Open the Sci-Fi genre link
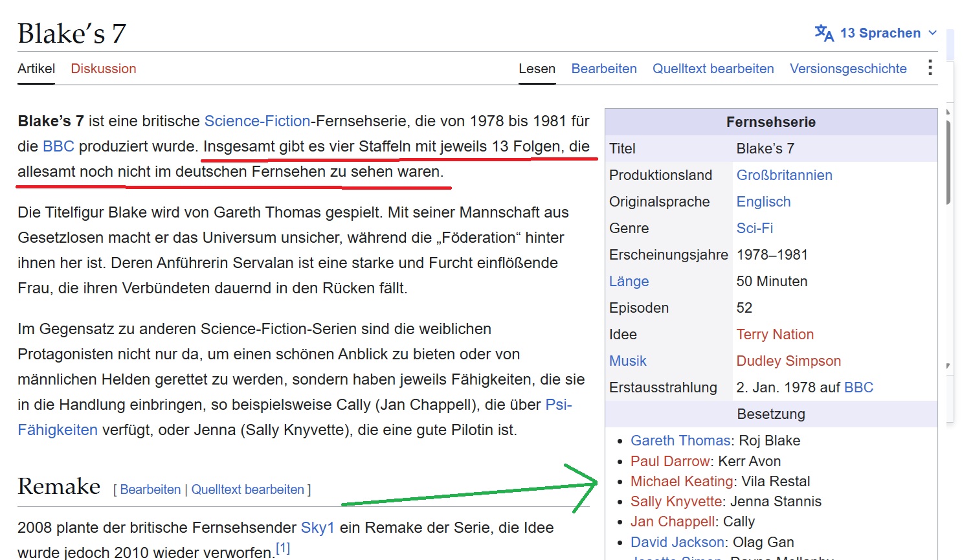 (754, 228)
